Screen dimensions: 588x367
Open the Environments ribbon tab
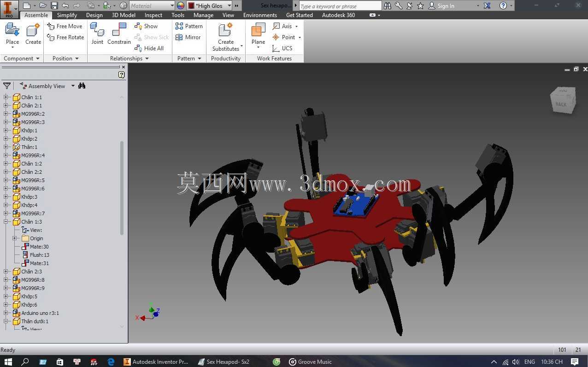tap(260, 15)
